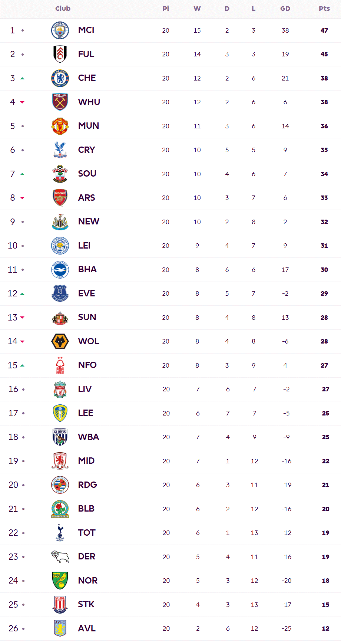Click the Crystal Palace eagle crest
The height and width of the screenshot is (644, 341).
tap(60, 150)
